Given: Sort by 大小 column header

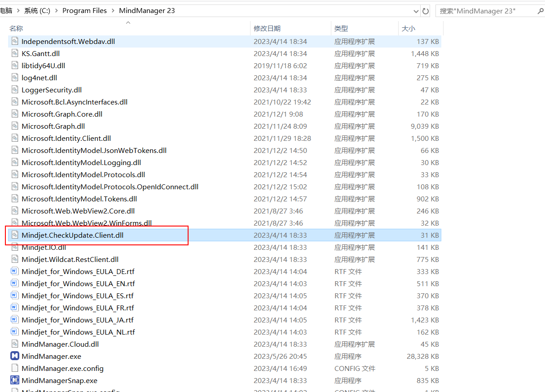Looking at the screenshot, I should [x=409, y=28].
